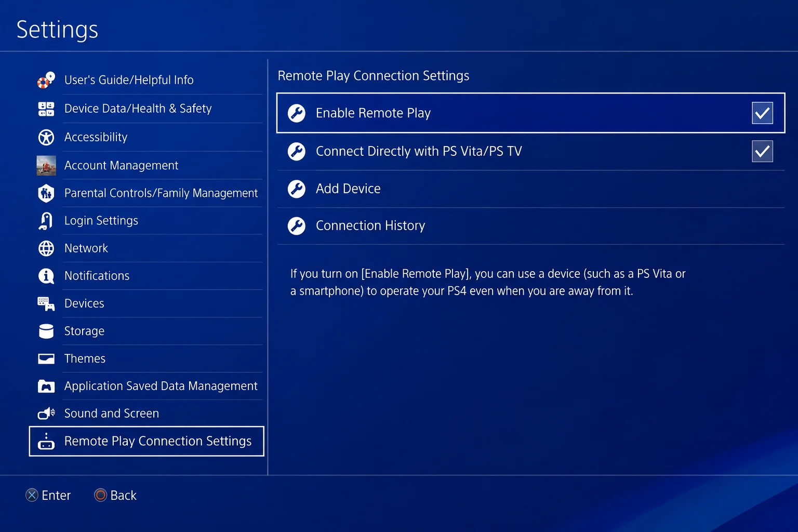Image resolution: width=798 pixels, height=532 pixels.
Task: Click the Accessibility figure icon
Action: 46,137
